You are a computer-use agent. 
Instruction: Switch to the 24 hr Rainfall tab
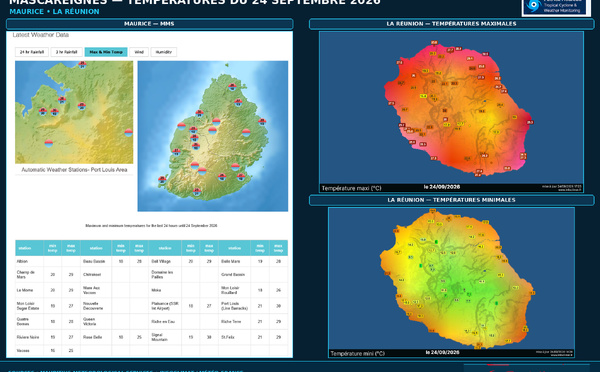tap(32, 52)
